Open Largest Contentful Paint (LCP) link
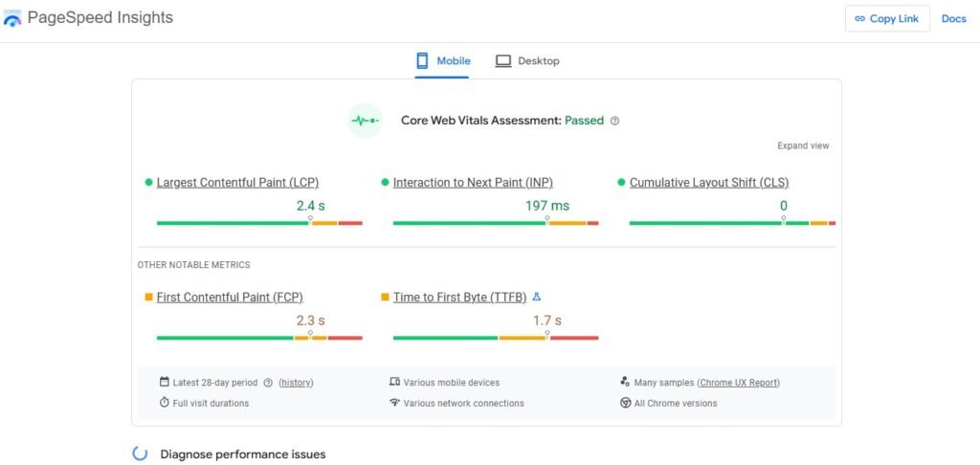 coord(237,183)
